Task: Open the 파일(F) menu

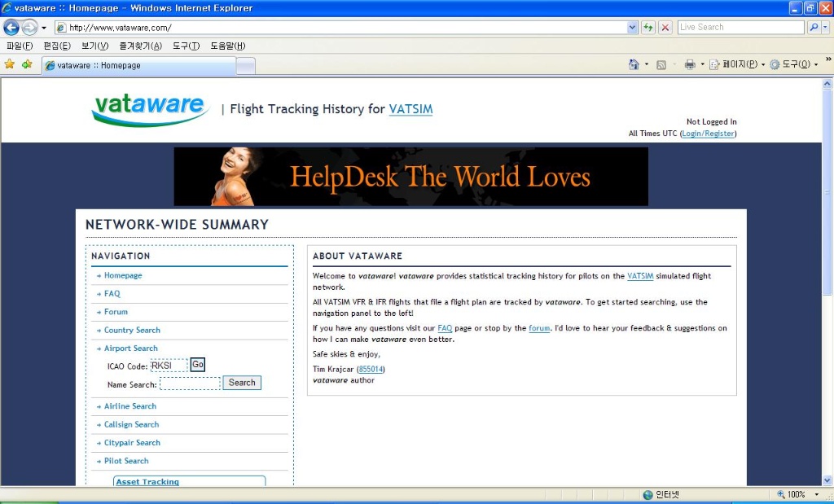Action: (20, 46)
